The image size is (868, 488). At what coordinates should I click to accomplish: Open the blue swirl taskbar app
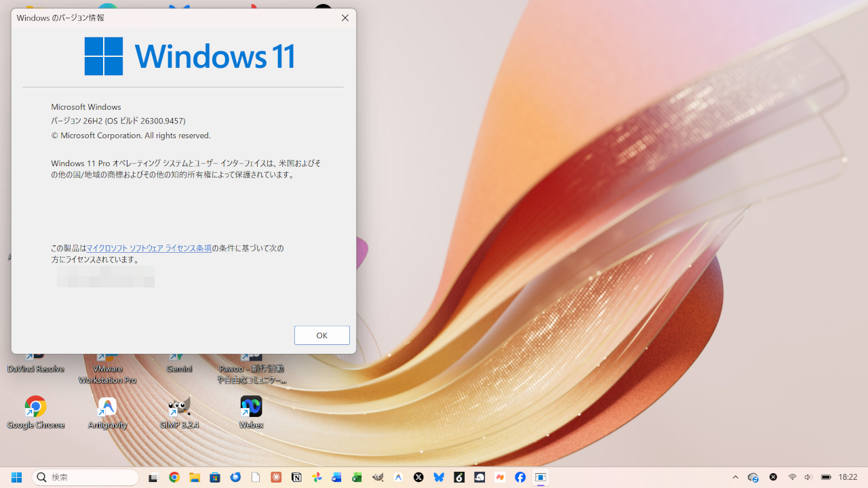(235, 477)
